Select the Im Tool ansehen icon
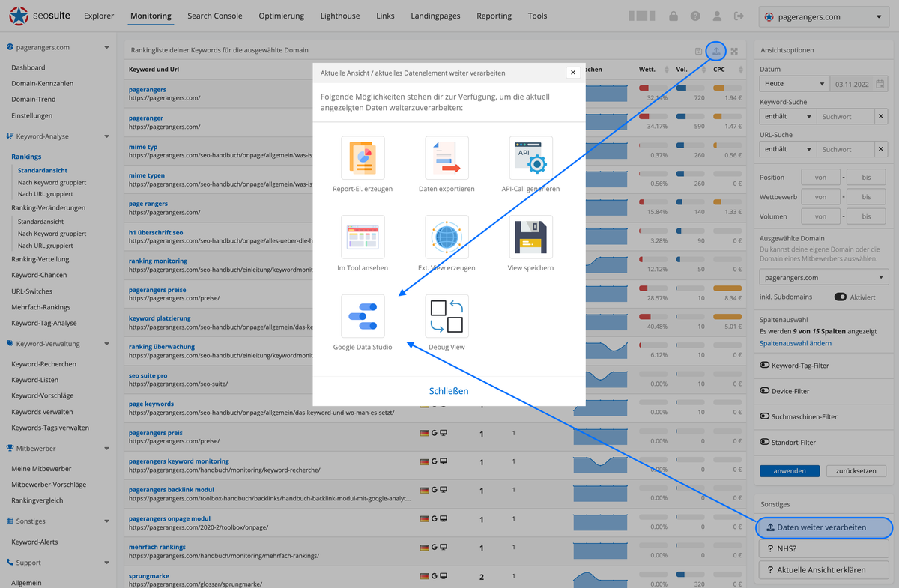899x588 pixels. coord(363,237)
